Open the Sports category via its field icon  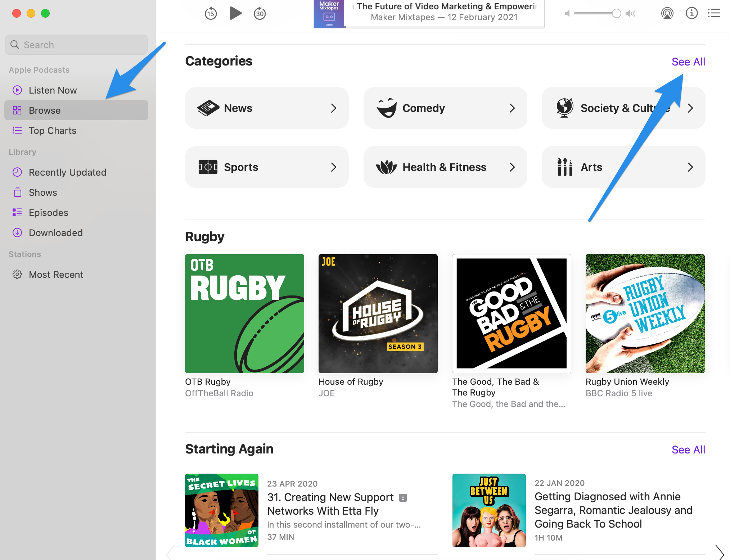point(209,167)
